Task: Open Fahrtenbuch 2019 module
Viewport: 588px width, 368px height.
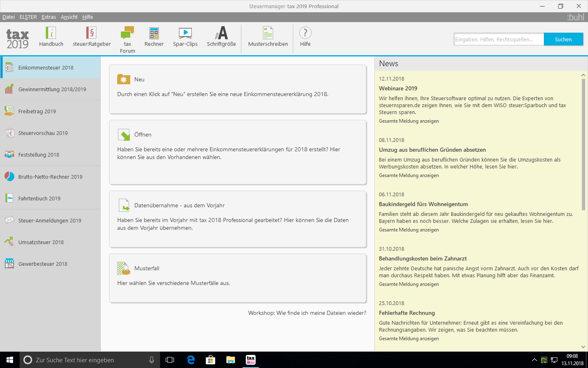Action: [x=50, y=198]
